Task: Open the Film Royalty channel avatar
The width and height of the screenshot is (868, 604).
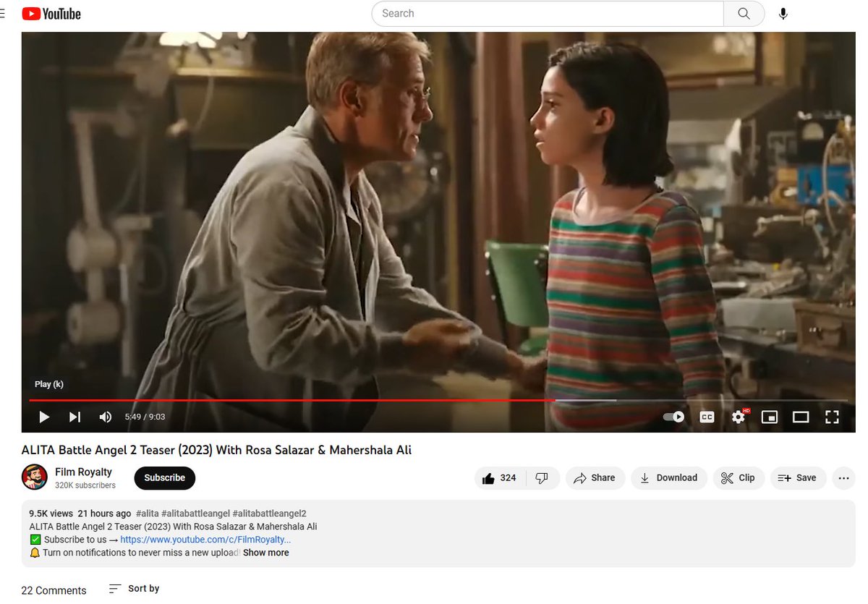Action: tap(35, 477)
